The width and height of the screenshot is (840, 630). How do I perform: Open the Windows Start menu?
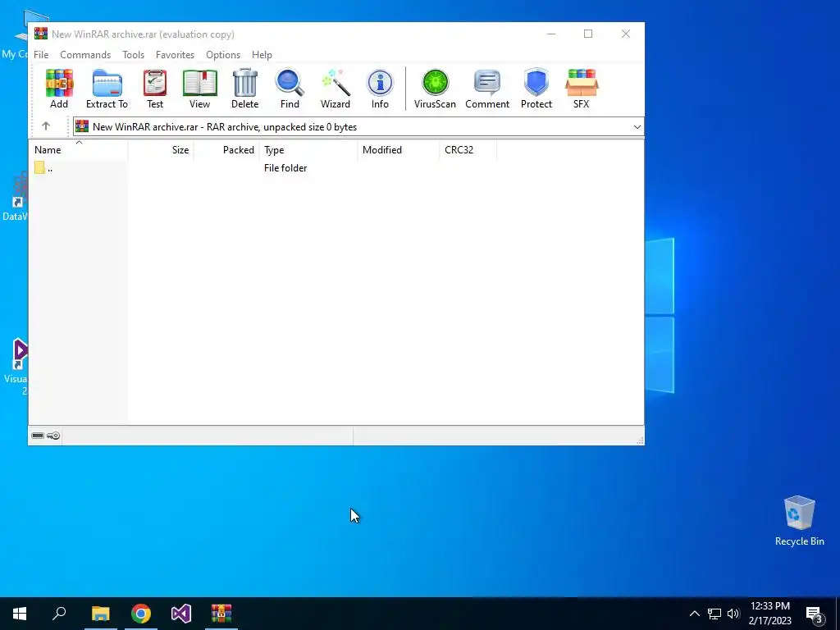pyautogui.click(x=20, y=614)
